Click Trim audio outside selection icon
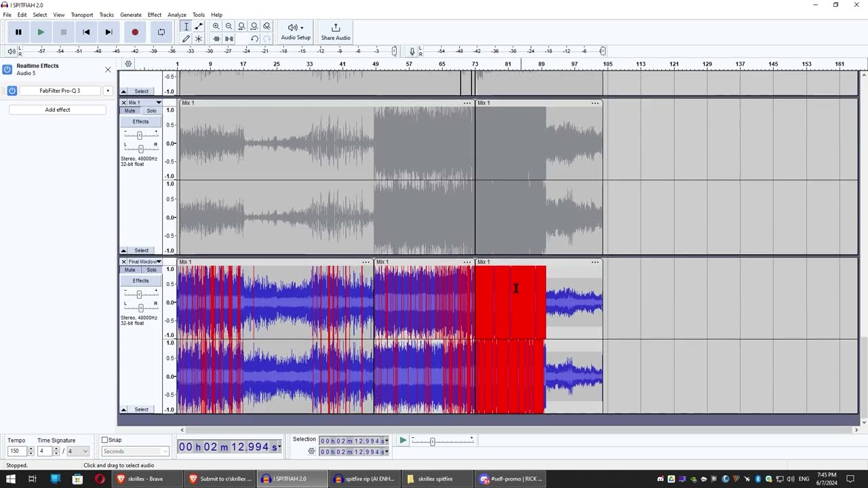 click(216, 39)
